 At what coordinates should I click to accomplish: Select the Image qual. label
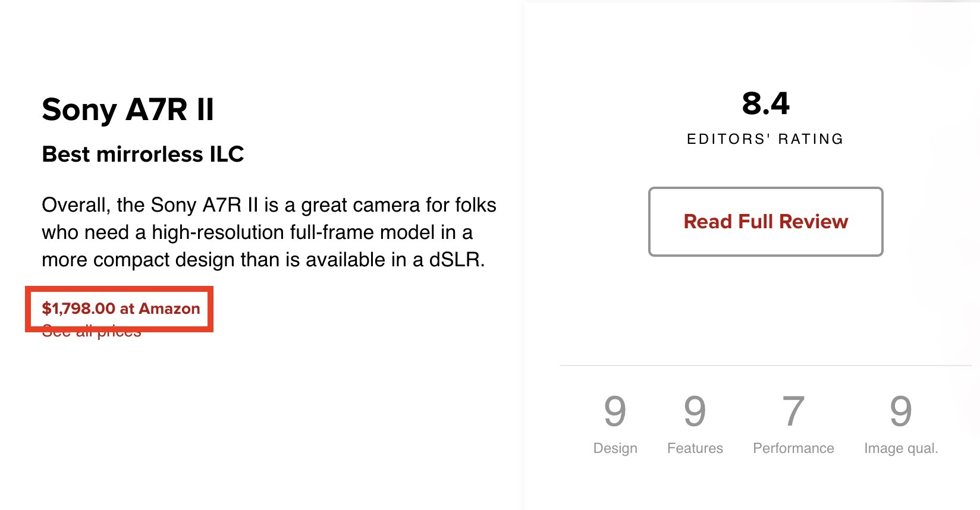point(900,448)
